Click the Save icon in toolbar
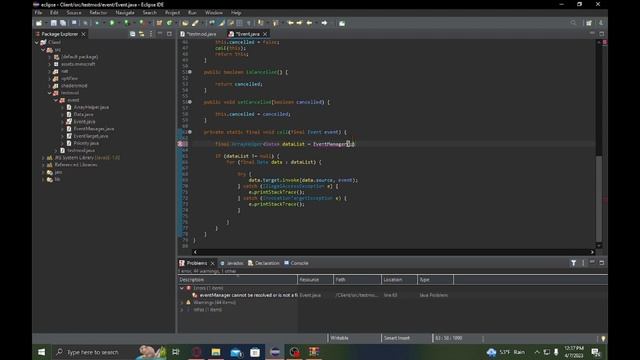Image resolution: width=640 pixels, height=360 pixels. (53, 23)
